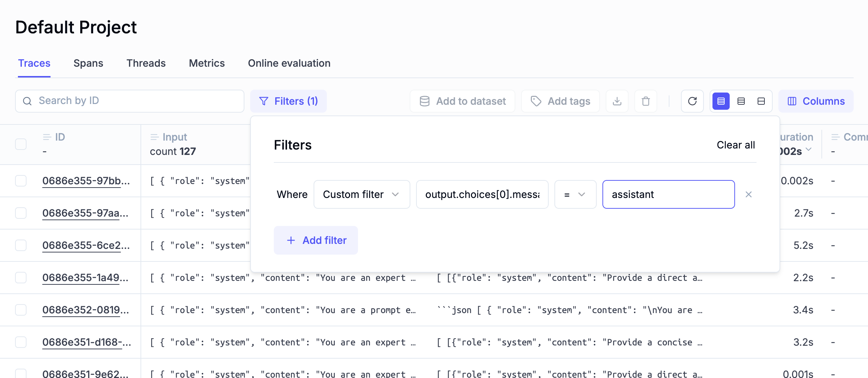This screenshot has width=868, height=378.
Task: Switch to the Spans tab
Action: click(88, 63)
